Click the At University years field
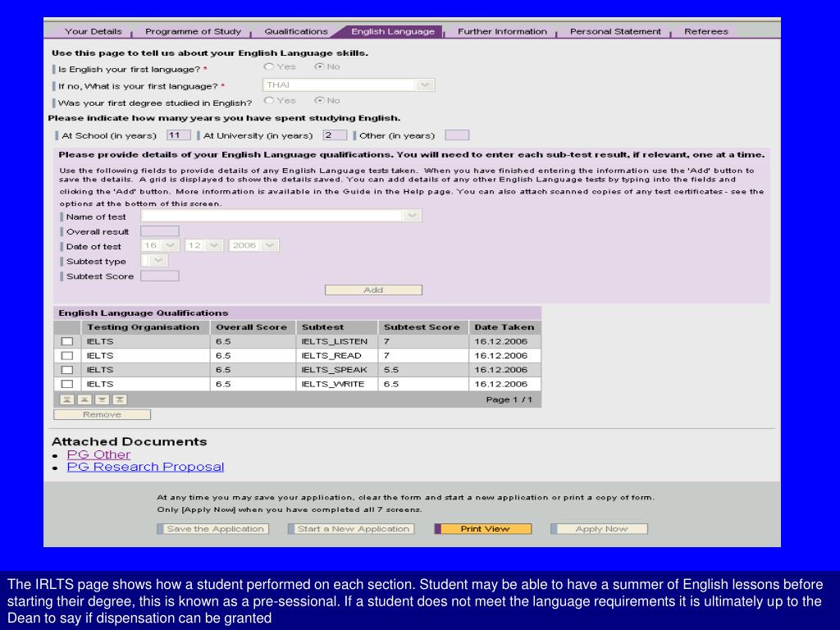Image resolution: width=840 pixels, height=630 pixels. pos(335,135)
